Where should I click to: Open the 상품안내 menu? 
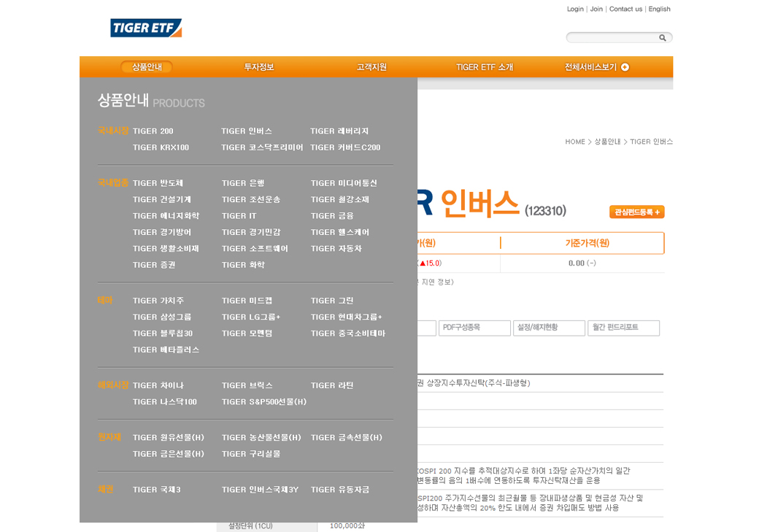click(x=147, y=67)
